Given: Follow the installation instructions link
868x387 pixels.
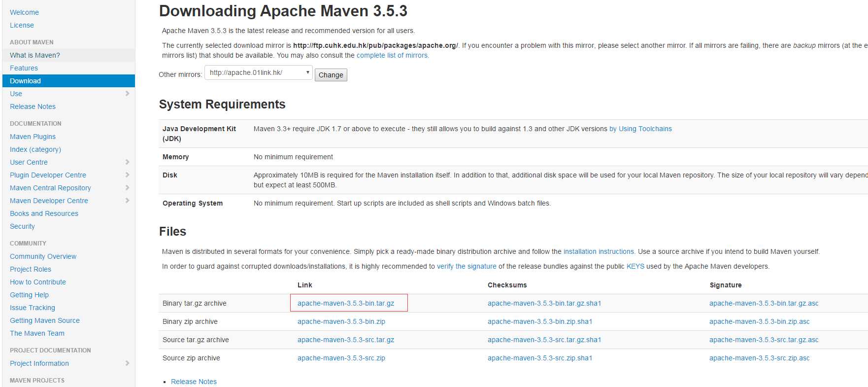Looking at the screenshot, I should click(599, 251).
